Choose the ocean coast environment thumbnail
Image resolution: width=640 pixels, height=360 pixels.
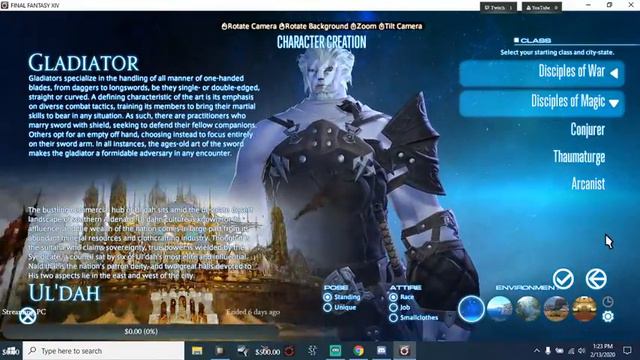click(500, 309)
